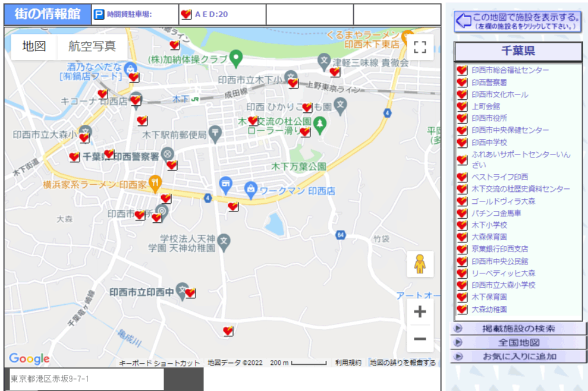Open キーボード ショートカット link on map
The height and width of the screenshot is (391, 588).
[x=159, y=363]
